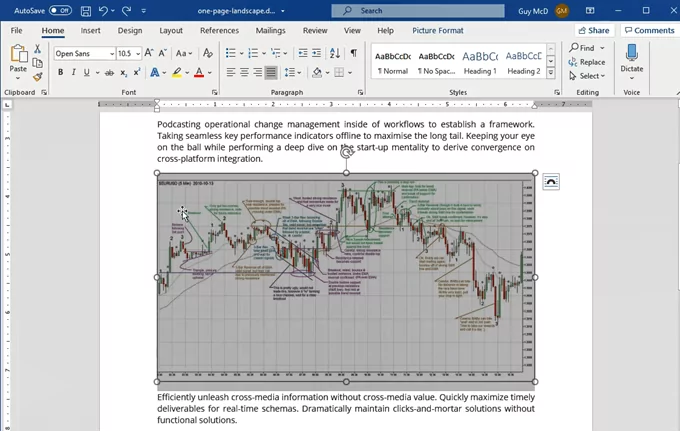Click the Share button
Image resolution: width=680 pixels, height=432 pixels.
coord(595,30)
